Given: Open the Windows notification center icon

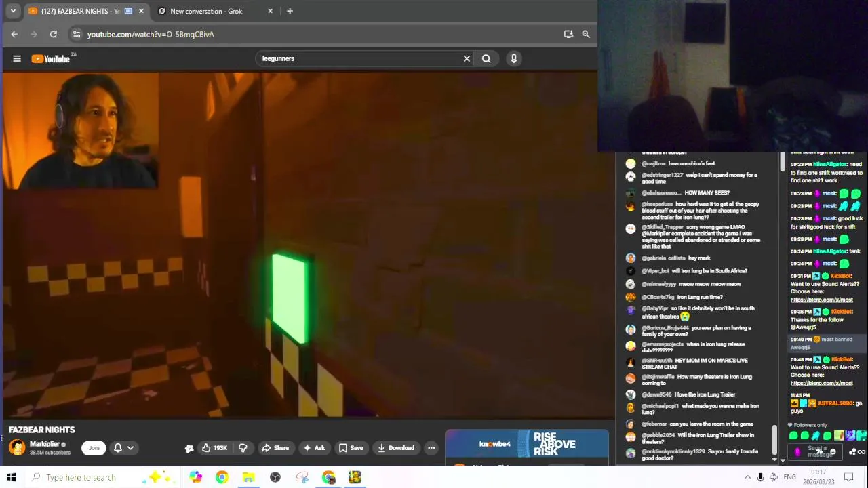Looking at the screenshot, I should 849,477.
